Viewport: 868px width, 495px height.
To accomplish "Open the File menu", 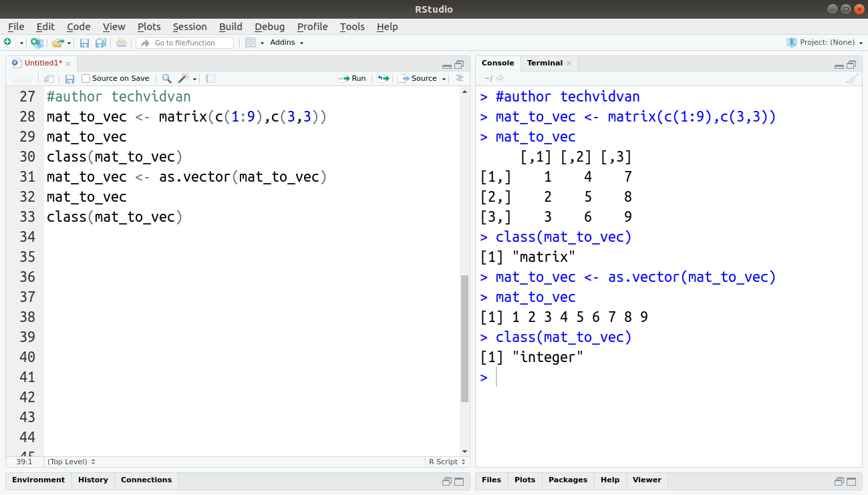I will 16,27.
